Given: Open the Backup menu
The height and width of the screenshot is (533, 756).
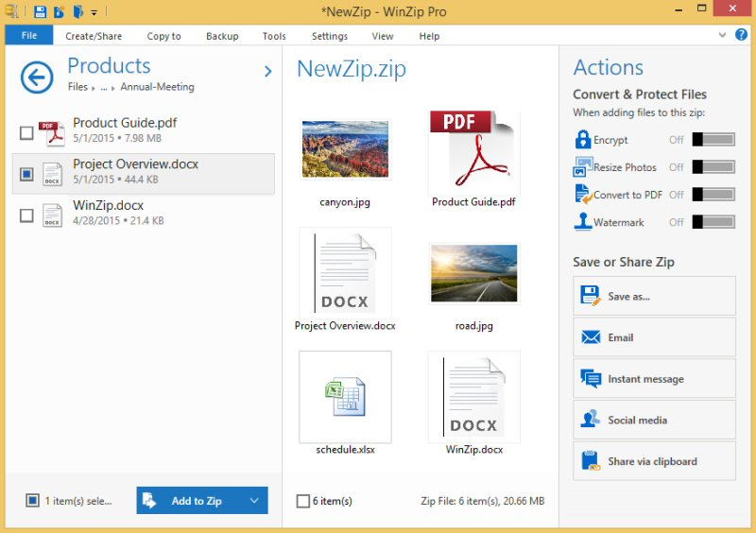Looking at the screenshot, I should [x=221, y=36].
